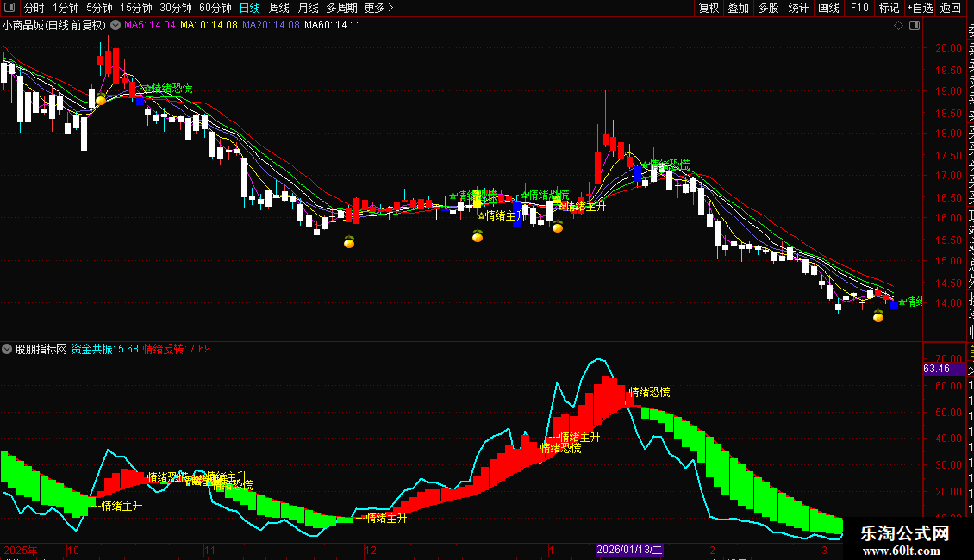Click the yellow 情绪恐慌 label at indicator peak
Viewport: 974px width, 560px height.
(x=649, y=392)
